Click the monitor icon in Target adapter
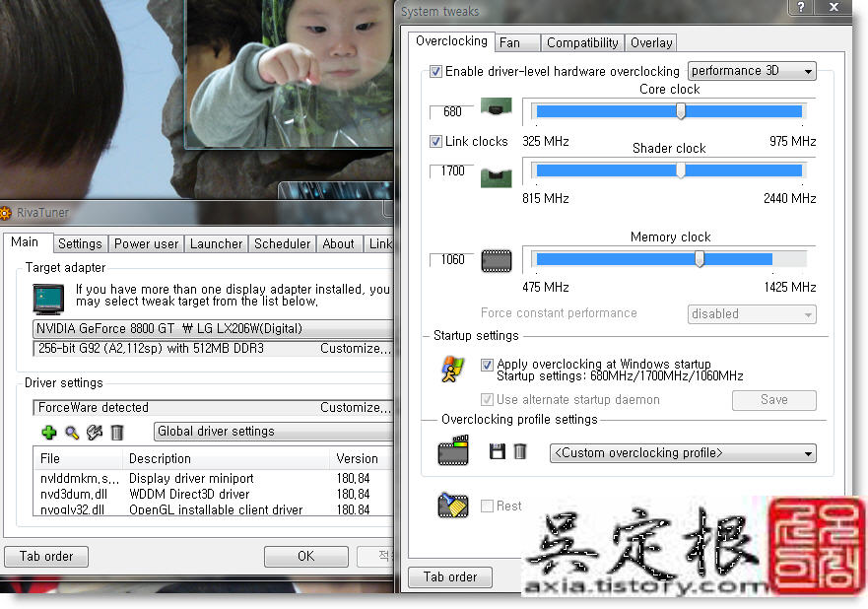 pyautogui.click(x=48, y=299)
